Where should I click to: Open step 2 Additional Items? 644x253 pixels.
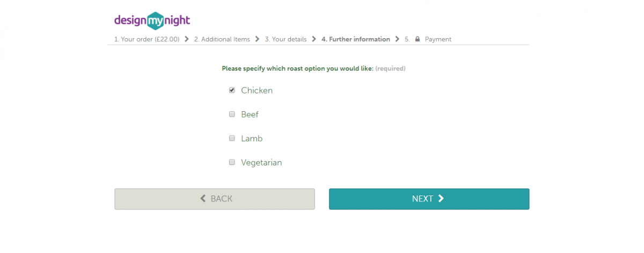pyautogui.click(x=222, y=39)
